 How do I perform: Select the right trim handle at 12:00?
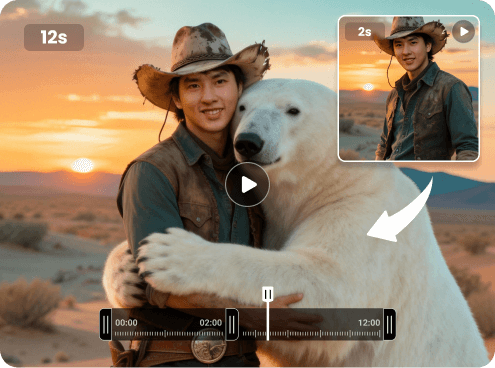pos(390,325)
